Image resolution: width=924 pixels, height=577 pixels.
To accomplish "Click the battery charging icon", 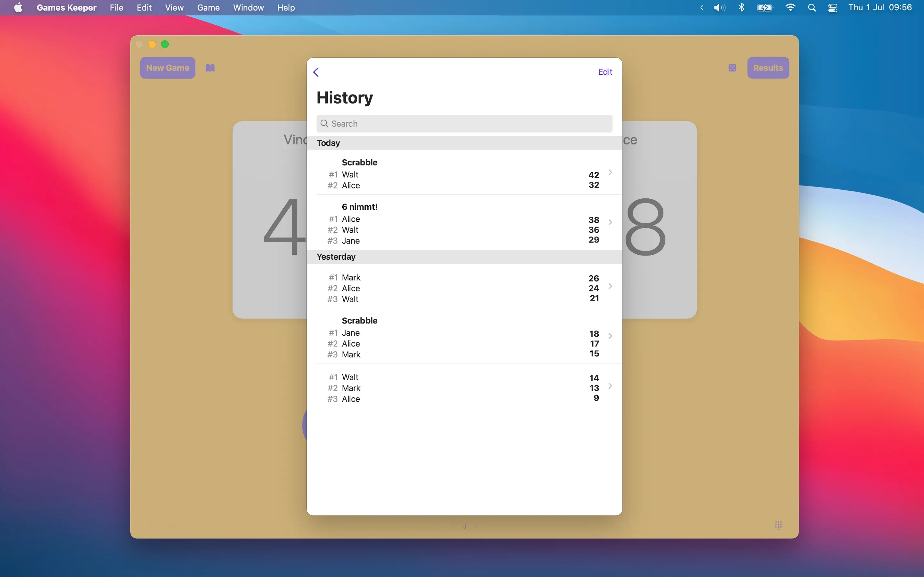I will (765, 8).
